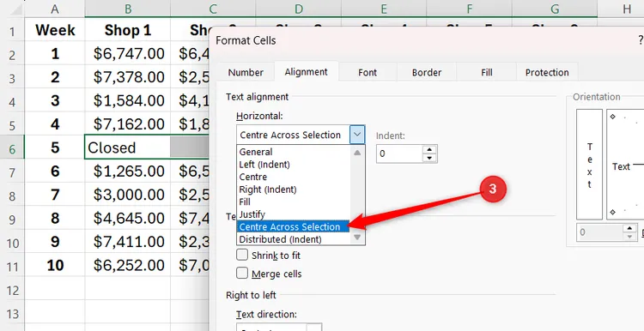Screen dimensions: 644x331
Task: Expand the Horizontal alignment dropdown arrow
Action: click(357, 135)
